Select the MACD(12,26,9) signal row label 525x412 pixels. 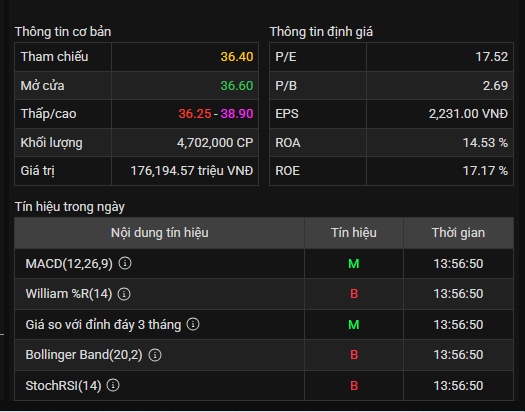[69, 264]
